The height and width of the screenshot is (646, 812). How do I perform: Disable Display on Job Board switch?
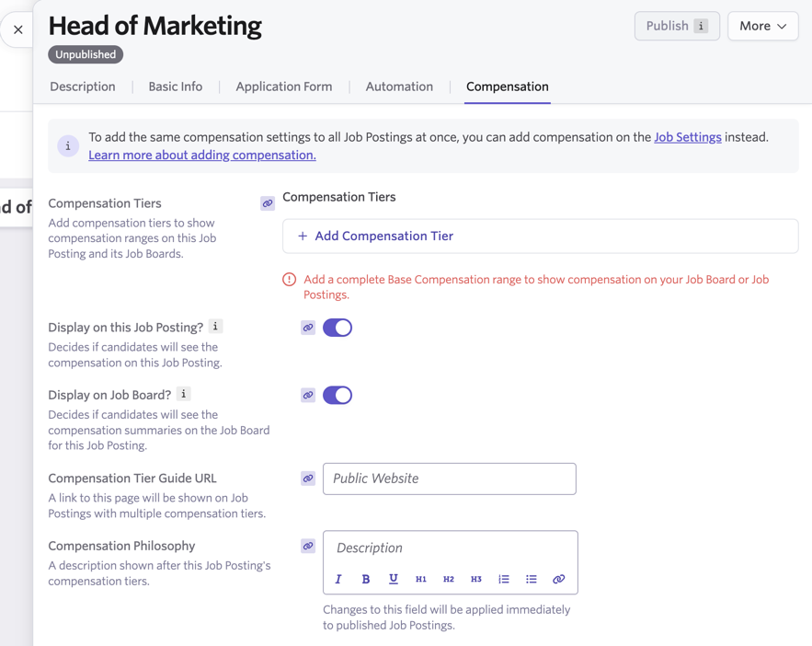coord(337,396)
